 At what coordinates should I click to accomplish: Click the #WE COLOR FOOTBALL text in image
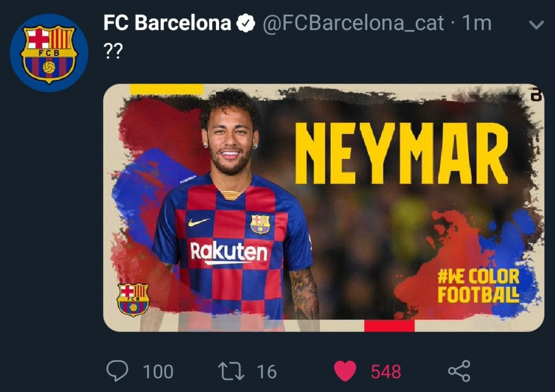(478, 286)
